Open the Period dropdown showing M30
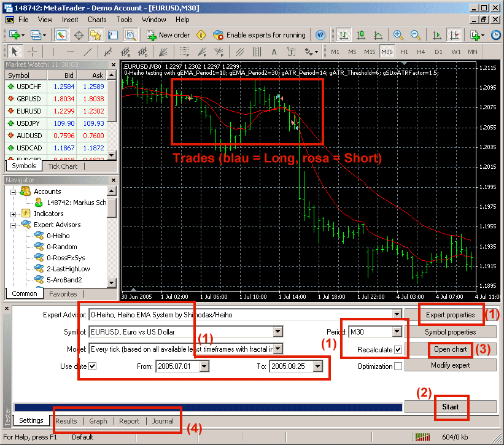This screenshot has width=504, height=445. click(397, 332)
